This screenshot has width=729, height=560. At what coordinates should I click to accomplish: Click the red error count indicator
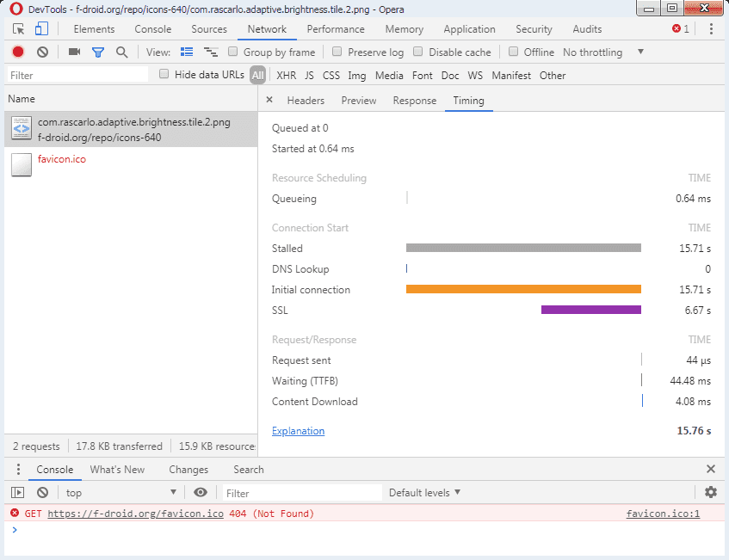680,28
